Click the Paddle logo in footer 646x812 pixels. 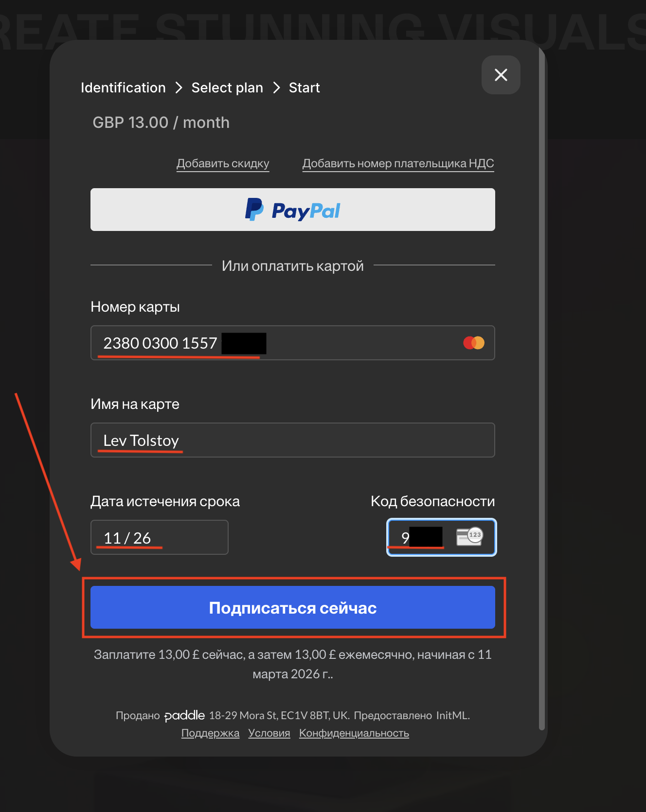(184, 716)
